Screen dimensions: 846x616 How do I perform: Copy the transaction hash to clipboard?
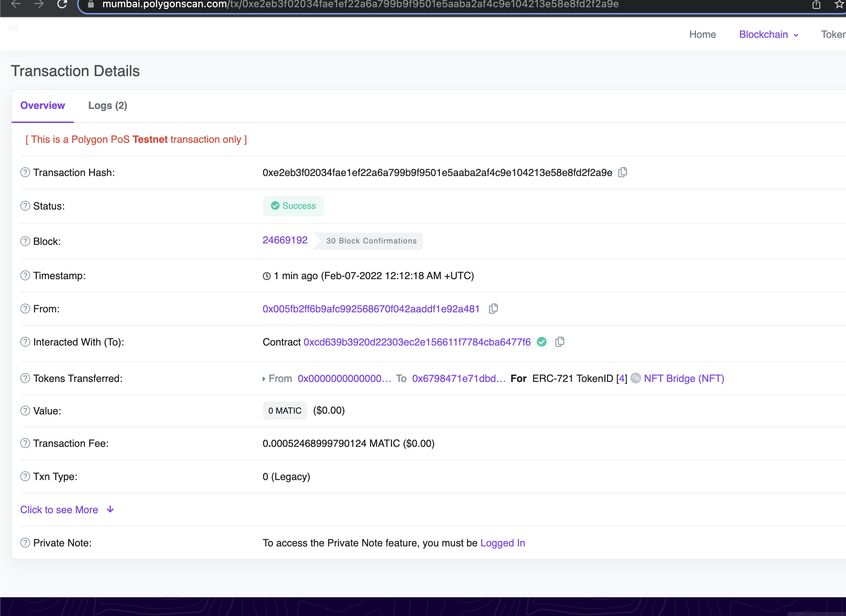click(622, 172)
